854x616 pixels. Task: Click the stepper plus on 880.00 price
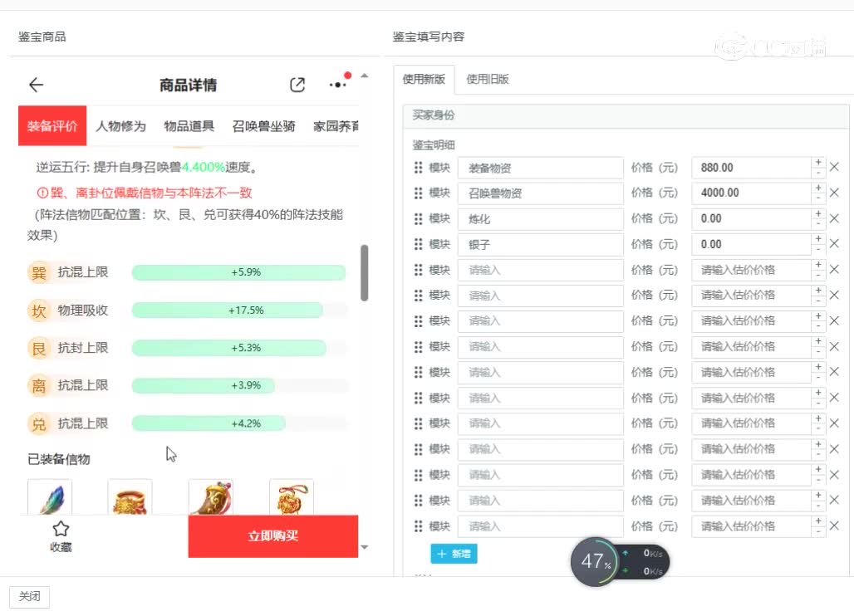click(817, 163)
